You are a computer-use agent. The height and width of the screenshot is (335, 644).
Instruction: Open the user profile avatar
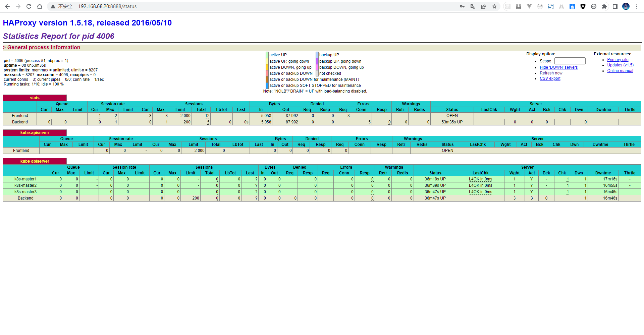point(626,6)
